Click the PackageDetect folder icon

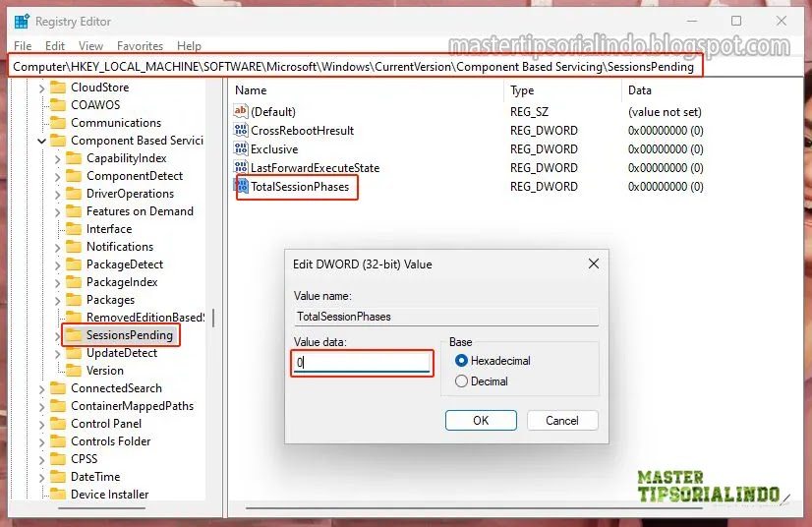click(74, 264)
